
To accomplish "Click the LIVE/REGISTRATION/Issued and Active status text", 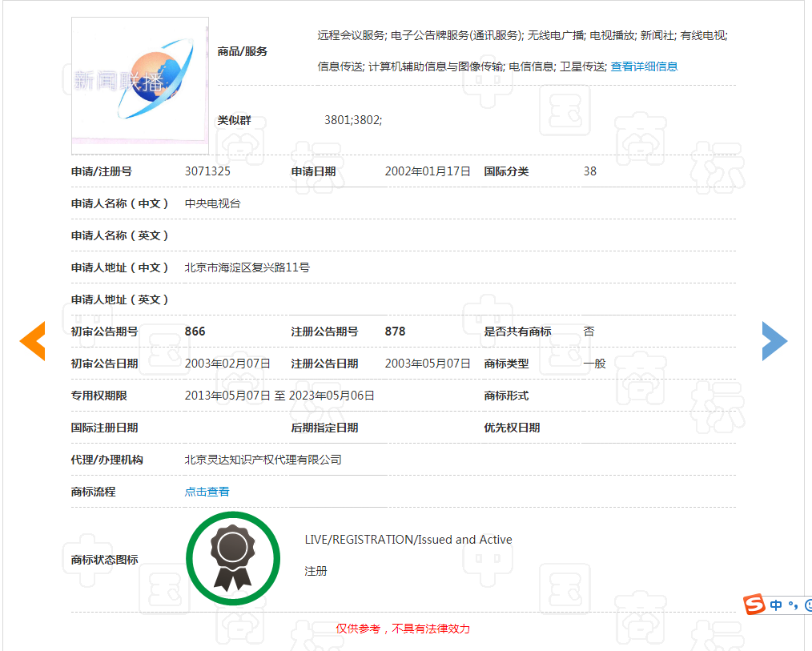I will [x=408, y=540].
